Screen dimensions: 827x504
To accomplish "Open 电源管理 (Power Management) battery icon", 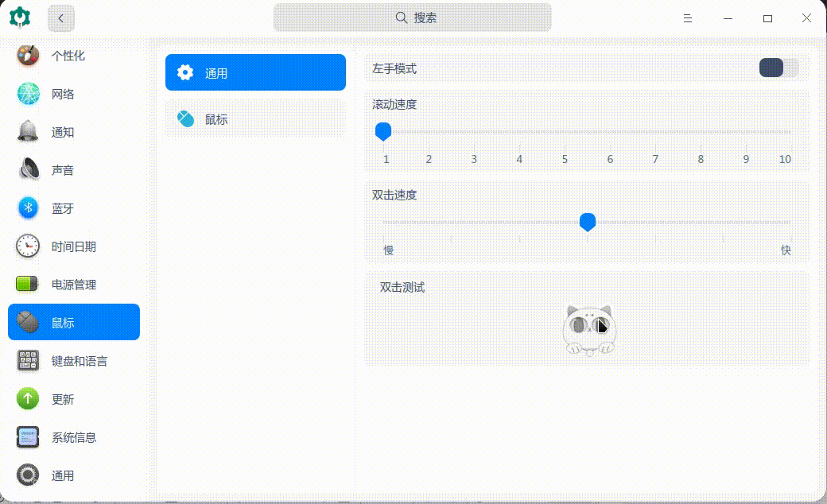I will 27,284.
